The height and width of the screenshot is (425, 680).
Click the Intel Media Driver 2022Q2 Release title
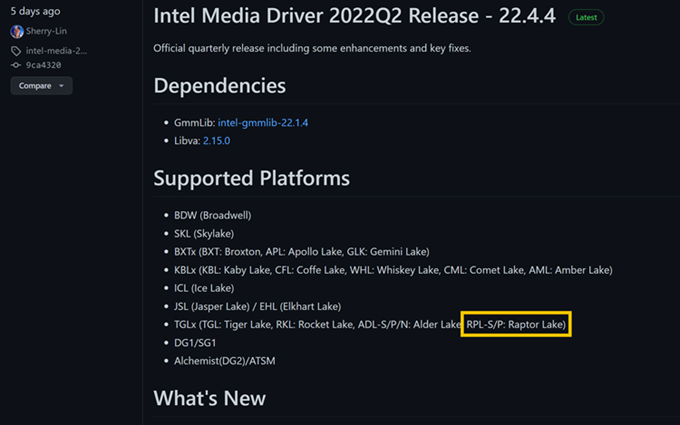click(x=354, y=16)
